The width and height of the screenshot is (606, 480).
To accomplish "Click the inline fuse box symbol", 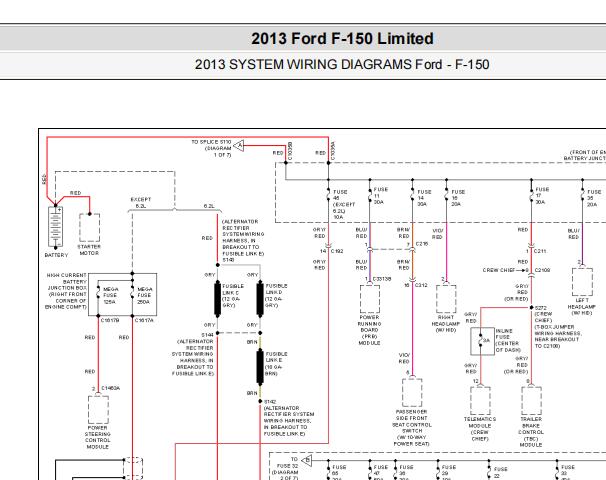I will click(482, 341).
